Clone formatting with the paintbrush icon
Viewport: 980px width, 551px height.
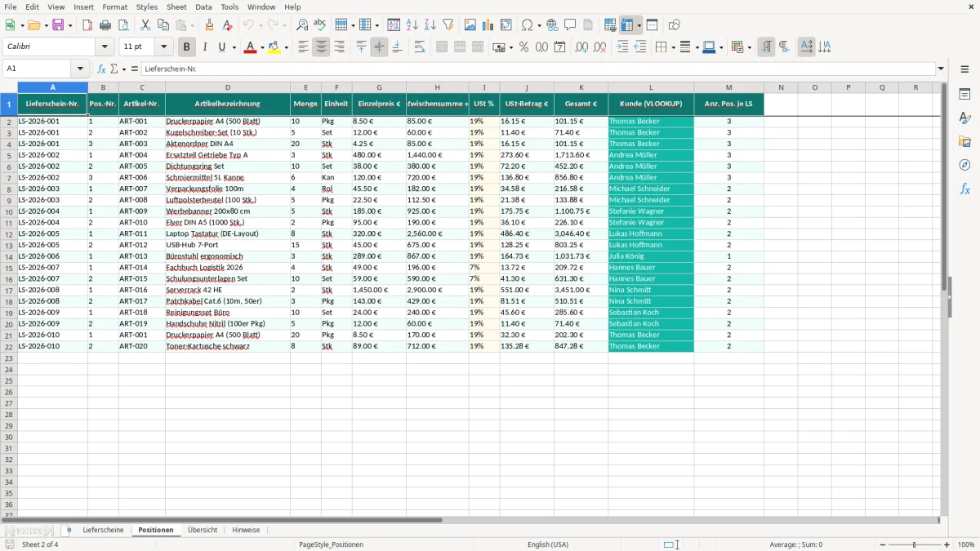(210, 25)
